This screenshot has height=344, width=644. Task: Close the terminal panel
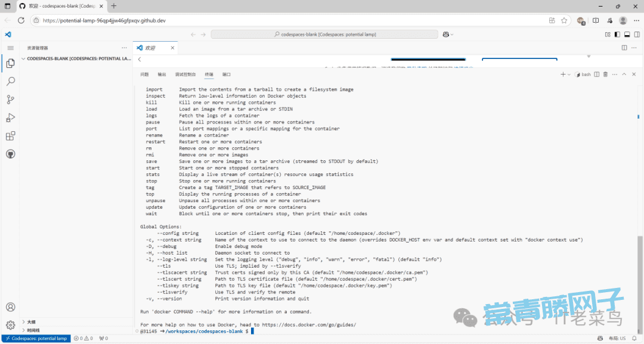[634, 75]
